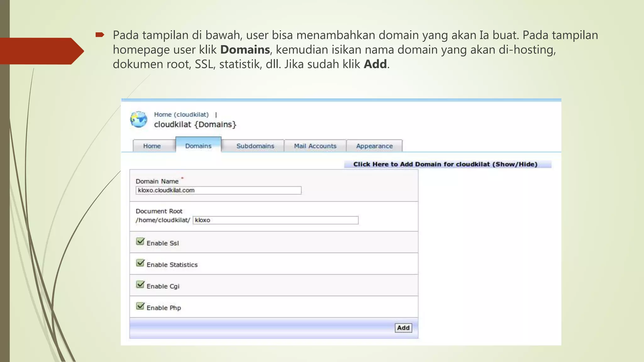Screen dimensions: 644x362
Task: Click the Domain Name label
Action: pyautogui.click(x=157, y=181)
